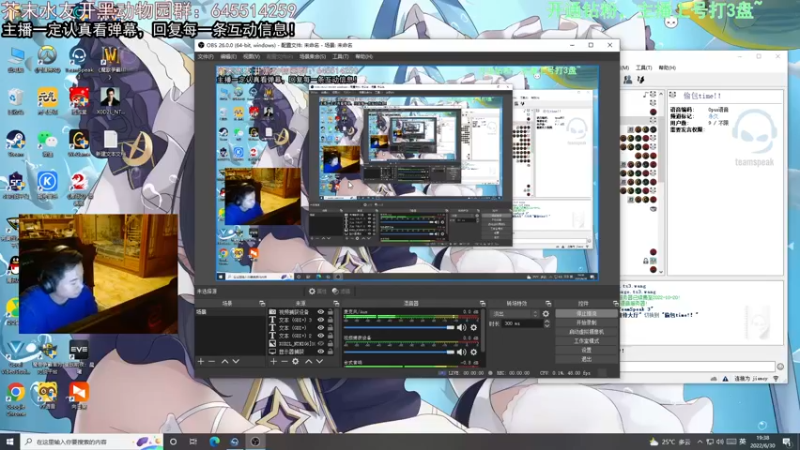Open This PC desktop icon
The image size is (800, 450).
tap(16, 59)
